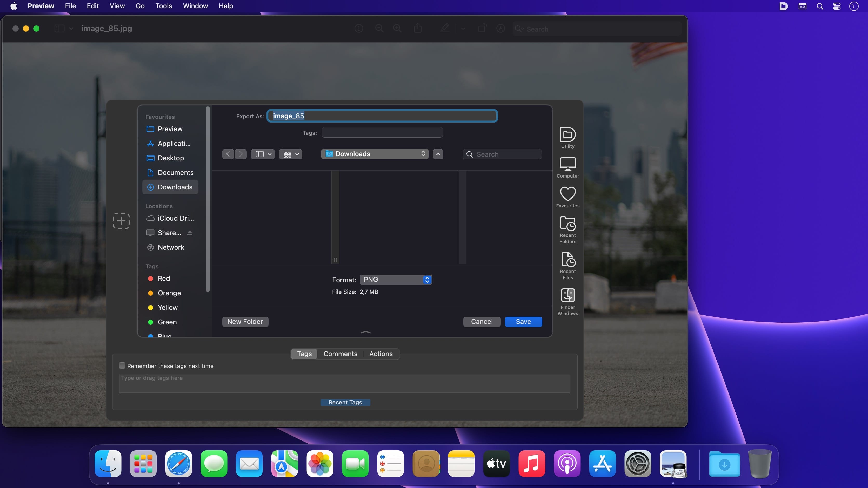Screen dimensions: 868x488
Task: Select the Orange tag color
Action: tap(169, 293)
